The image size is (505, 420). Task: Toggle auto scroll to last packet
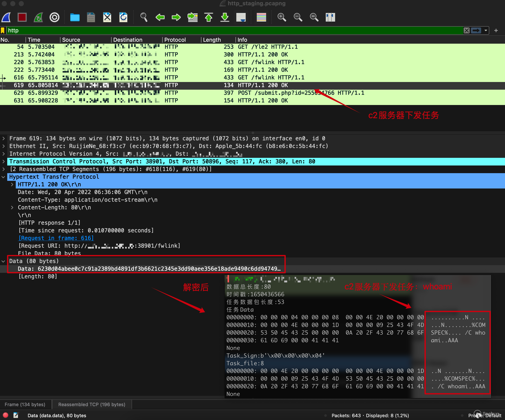(241, 17)
